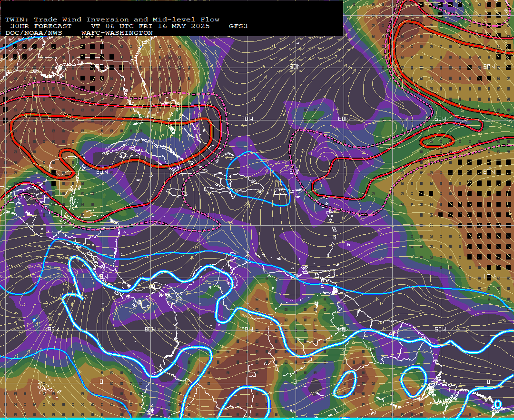Click the 90W label in the eastern Pacific
Image resolution: width=514 pixels, height=420 pixels.
[x=53, y=329]
